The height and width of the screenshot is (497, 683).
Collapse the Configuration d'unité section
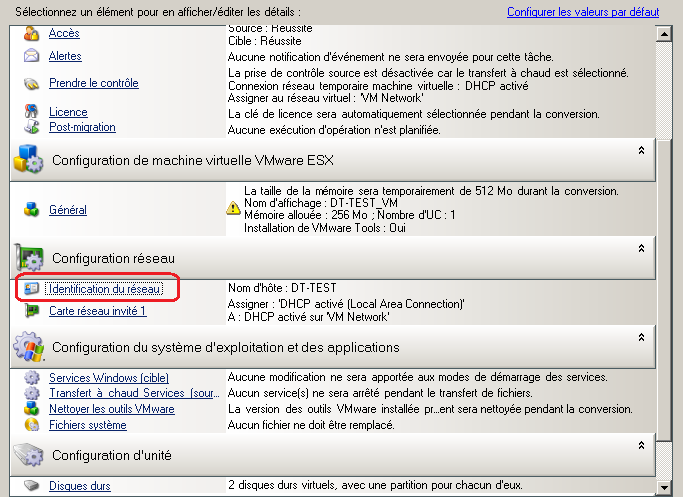click(x=641, y=445)
